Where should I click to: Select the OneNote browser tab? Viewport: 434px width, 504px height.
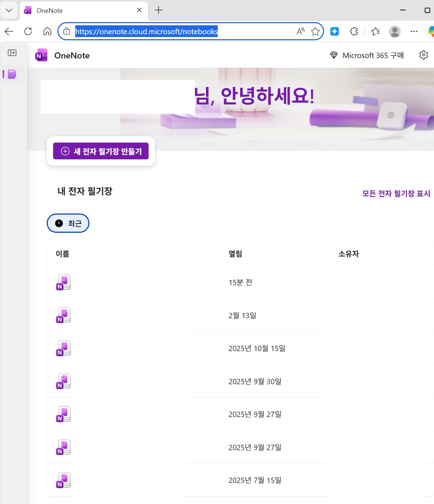click(x=84, y=11)
